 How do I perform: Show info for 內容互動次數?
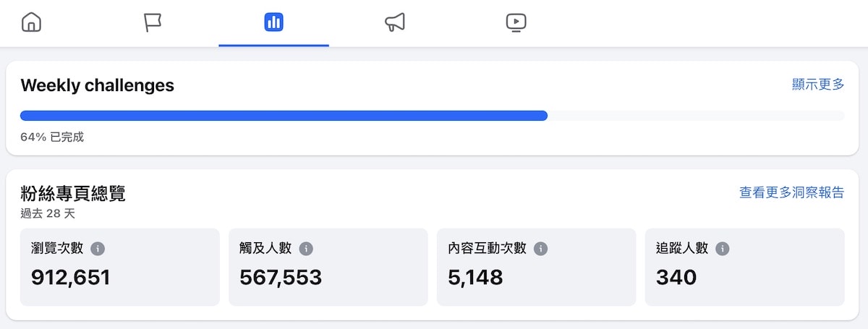tap(540, 249)
